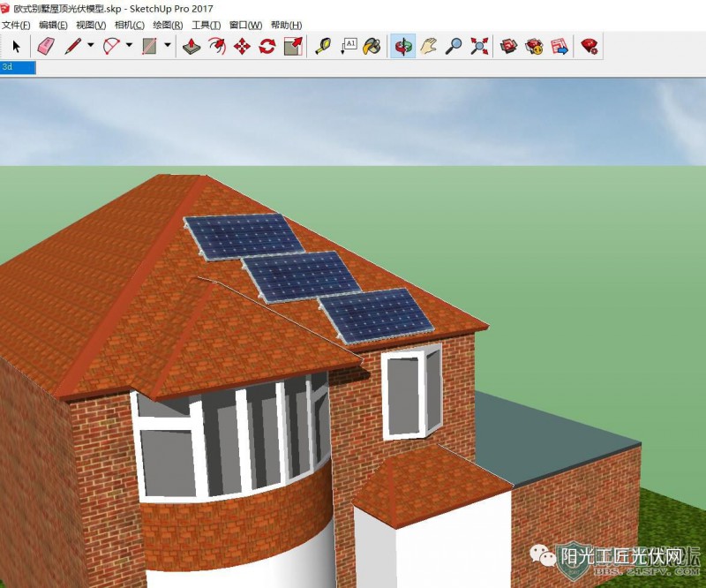This screenshot has height=588, width=706.
Task: Pick the Paint Bucket tool
Action: click(x=372, y=46)
